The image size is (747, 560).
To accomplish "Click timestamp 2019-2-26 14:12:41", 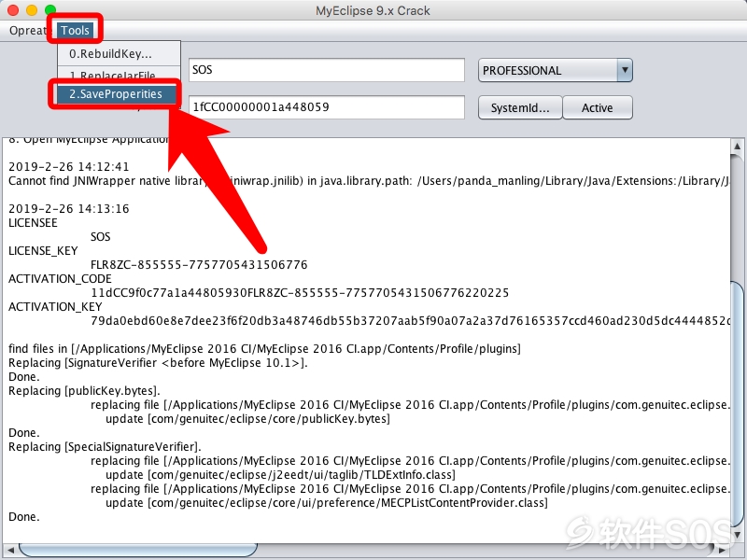I will (x=68, y=167).
